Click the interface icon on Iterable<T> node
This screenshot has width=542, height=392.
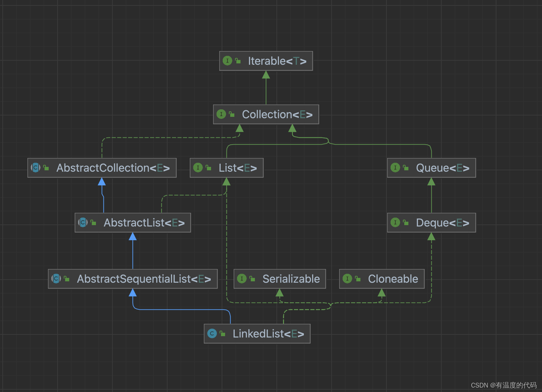coord(227,61)
